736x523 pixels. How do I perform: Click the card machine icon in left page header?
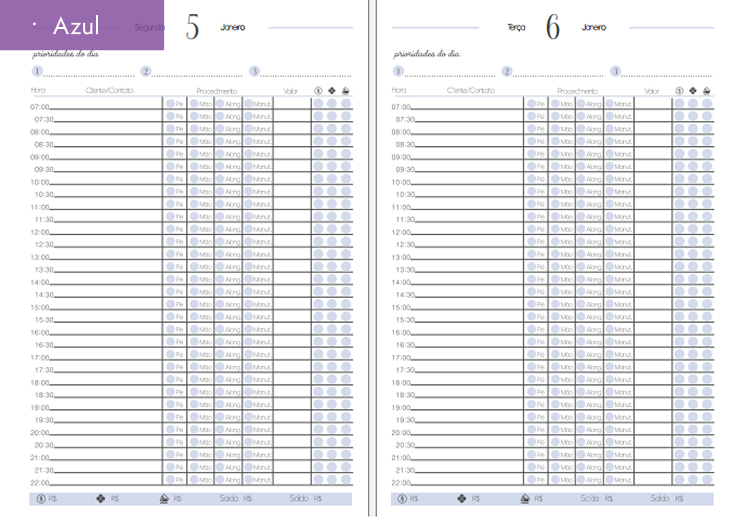click(x=345, y=91)
